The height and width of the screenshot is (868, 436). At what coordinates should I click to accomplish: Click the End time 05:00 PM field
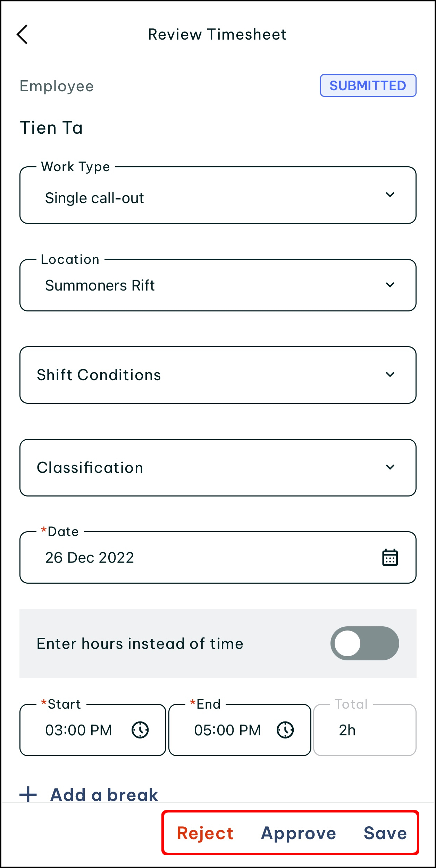228,730
